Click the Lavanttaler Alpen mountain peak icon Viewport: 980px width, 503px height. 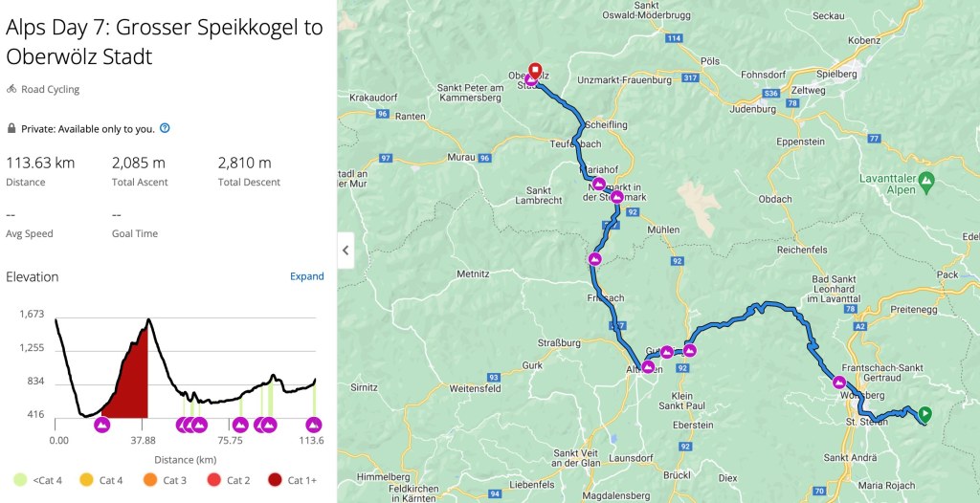pyautogui.click(x=925, y=180)
